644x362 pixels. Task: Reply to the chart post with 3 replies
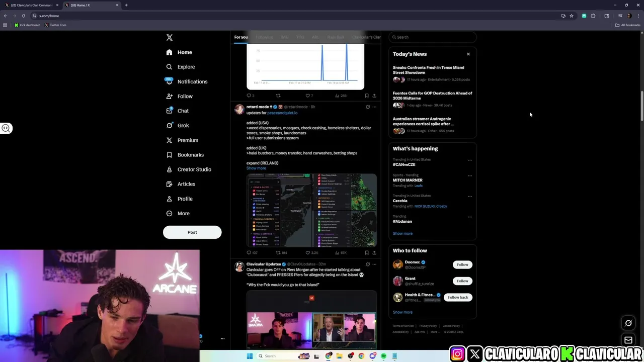click(x=249, y=96)
